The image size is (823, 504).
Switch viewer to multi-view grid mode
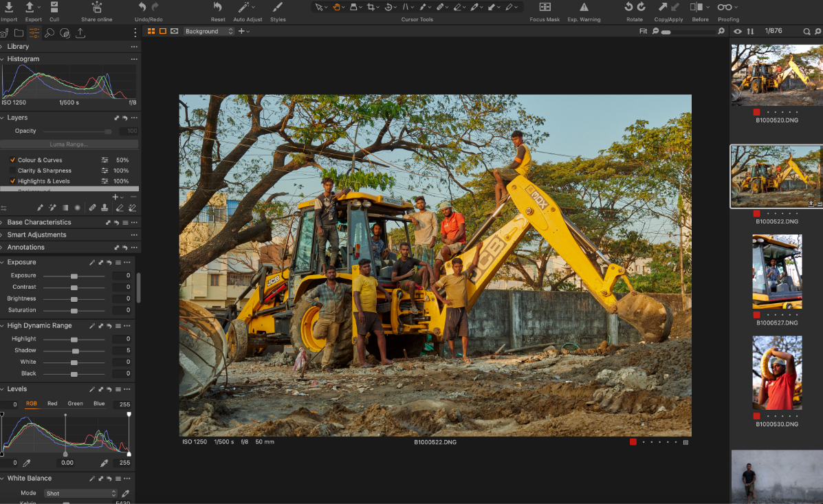tap(151, 31)
